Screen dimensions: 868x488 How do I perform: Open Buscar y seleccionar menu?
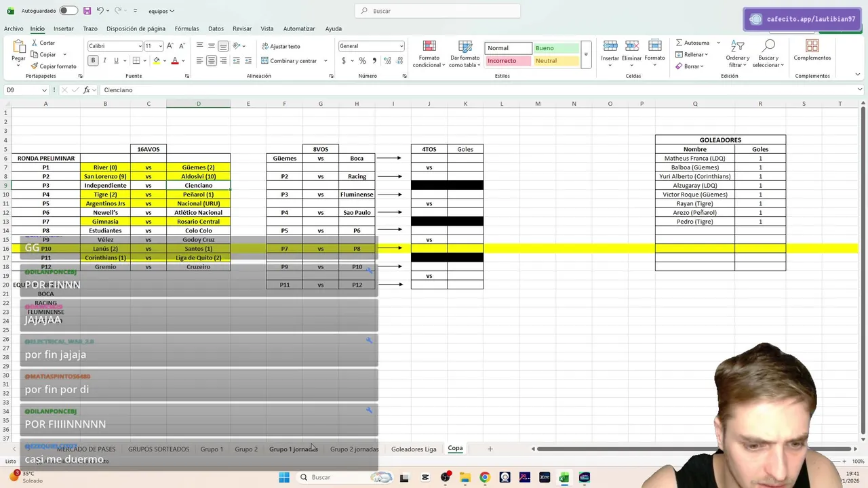(x=768, y=54)
